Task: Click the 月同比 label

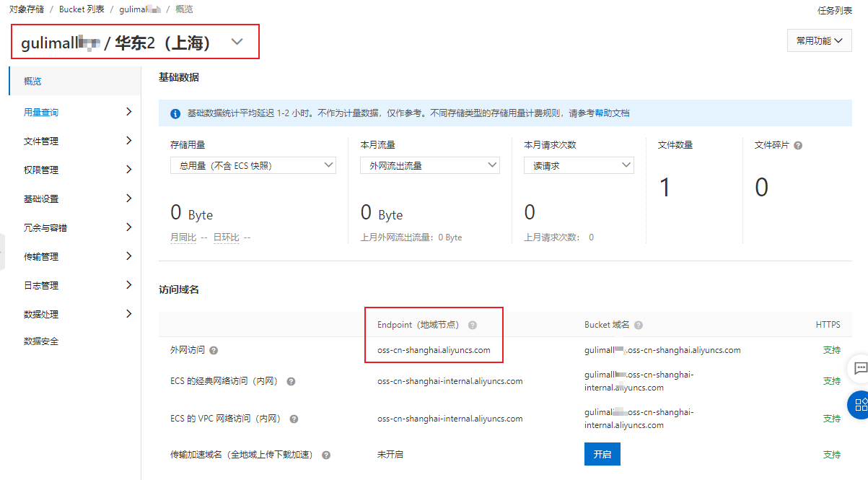Action: point(183,237)
